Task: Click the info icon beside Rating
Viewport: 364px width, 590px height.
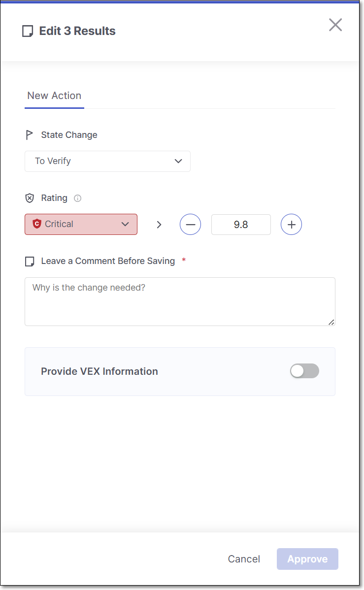Action: click(x=77, y=198)
